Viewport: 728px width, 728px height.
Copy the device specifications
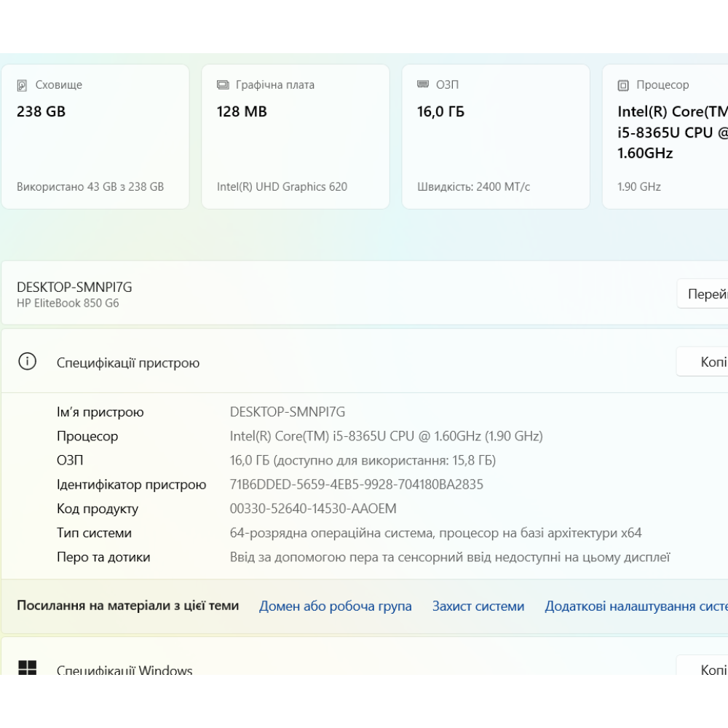coord(705,362)
